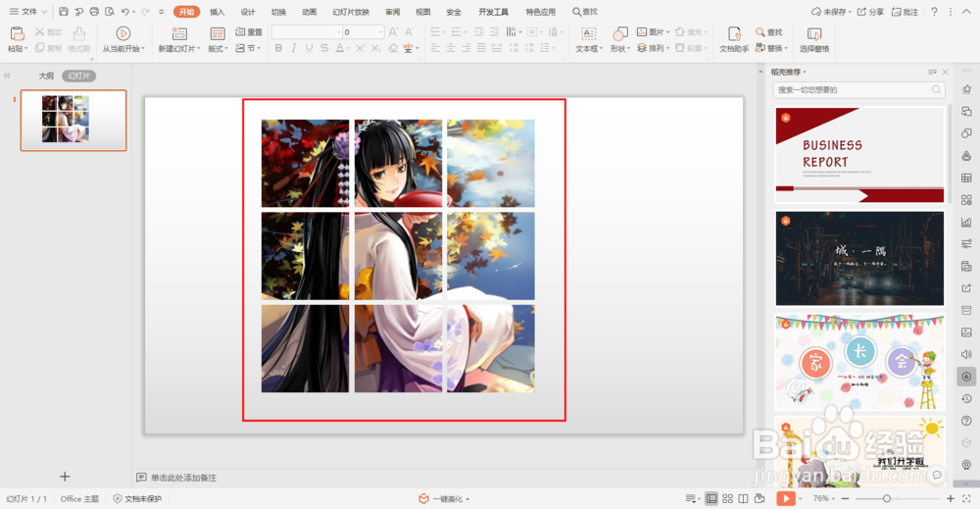Click the 重置 reset slide button
980x509 pixels.
[249, 32]
